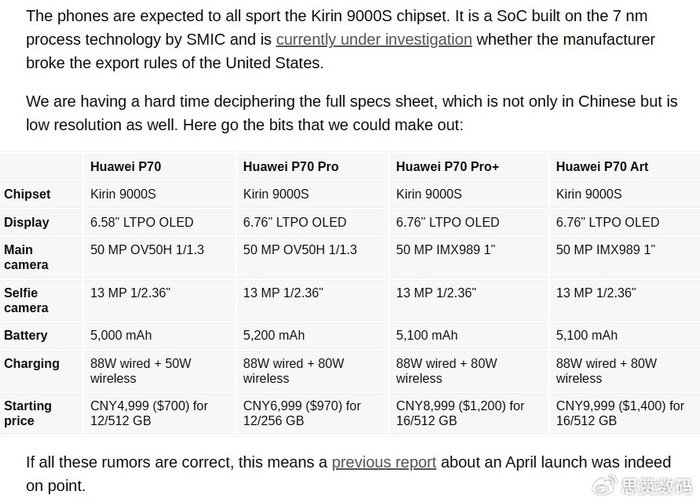The image size is (700, 502).
Task: Click the 6.58" LTPO OLED display cell
Action: (x=142, y=222)
